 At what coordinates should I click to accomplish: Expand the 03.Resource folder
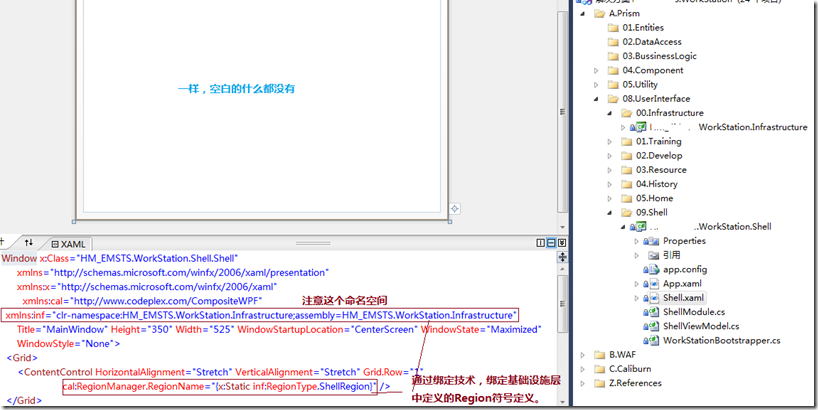click(610, 170)
